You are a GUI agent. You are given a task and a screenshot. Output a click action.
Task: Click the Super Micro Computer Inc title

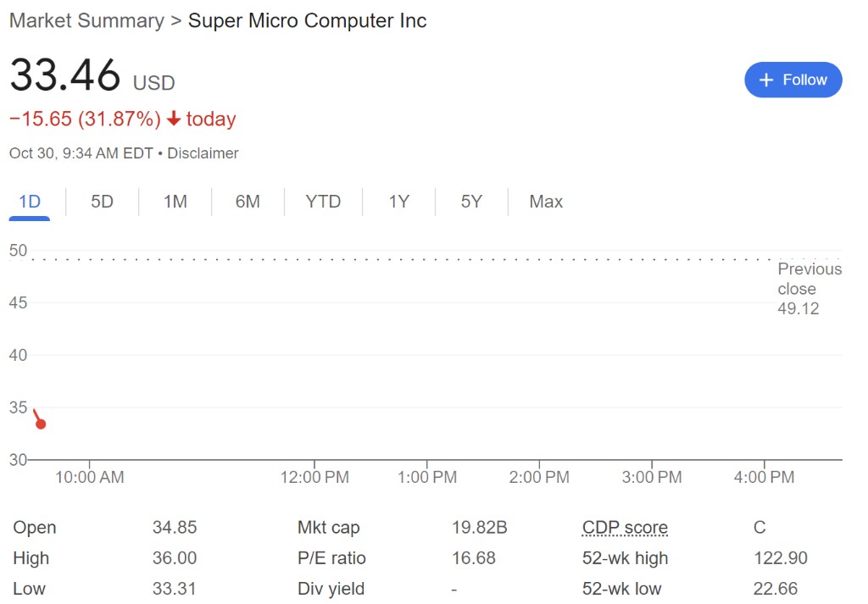tap(307, 21)
